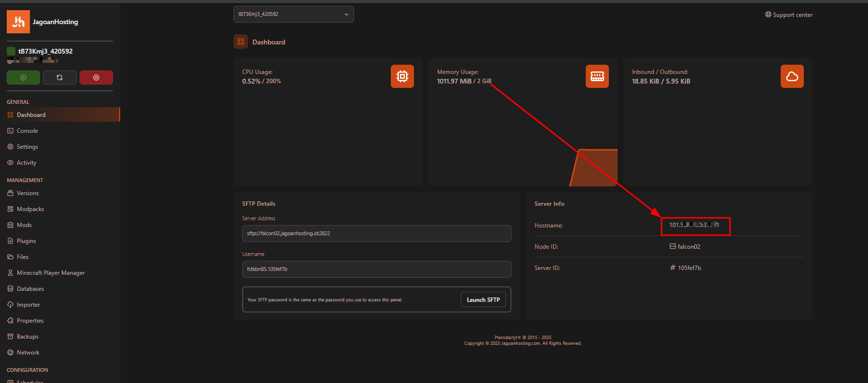The width and height of the screenshot is (868, 383).
Task: Click the 1011.97 MiB / 2 GiB memory value
Action: pos(464,81)
